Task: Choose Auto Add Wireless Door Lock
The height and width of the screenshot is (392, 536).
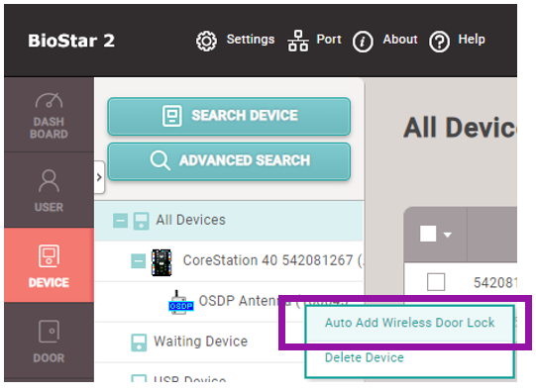Action: point(409,323)
